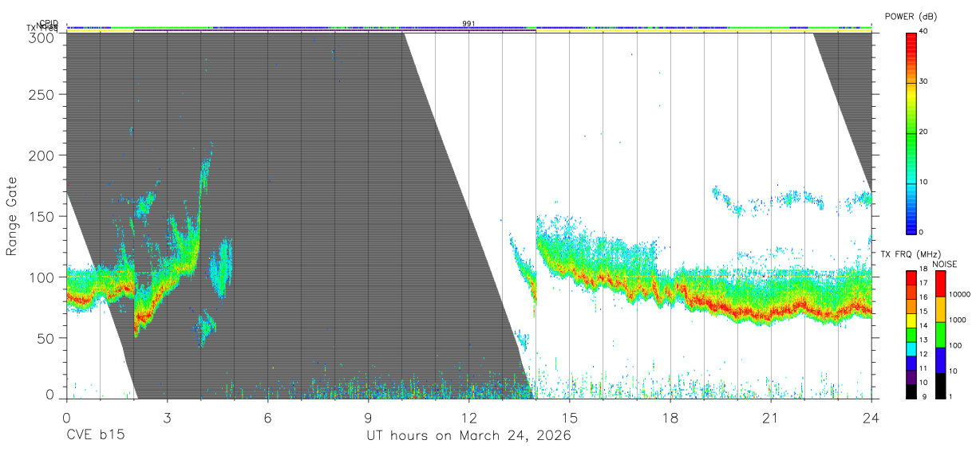This screenshot has width=980, height=452.
Task: Click the TX FRQ color scale
Action: coord(911,335)
